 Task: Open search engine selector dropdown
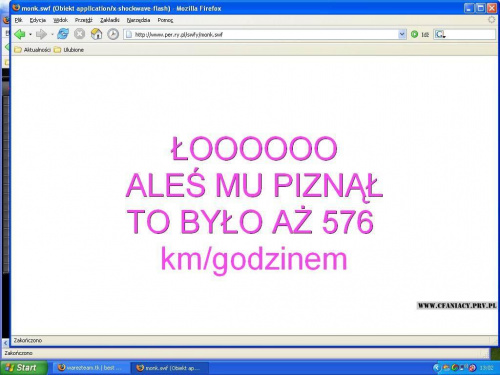(x=440, y=34)
